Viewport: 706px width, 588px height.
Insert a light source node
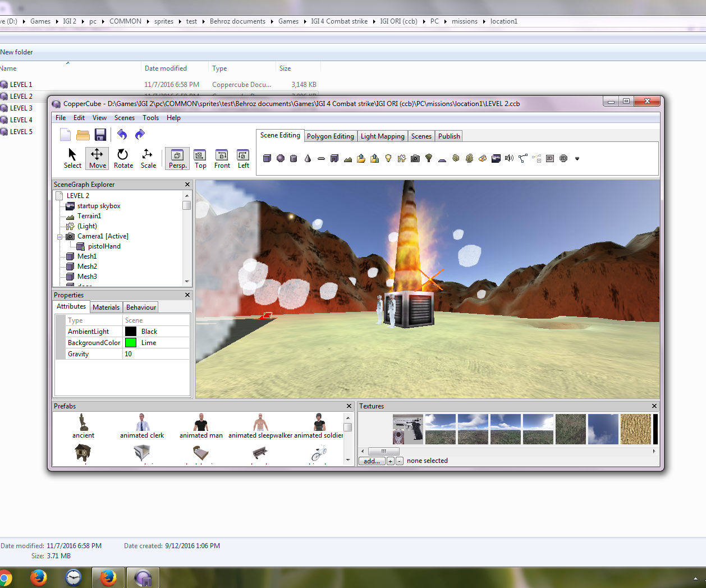(388, 158)
